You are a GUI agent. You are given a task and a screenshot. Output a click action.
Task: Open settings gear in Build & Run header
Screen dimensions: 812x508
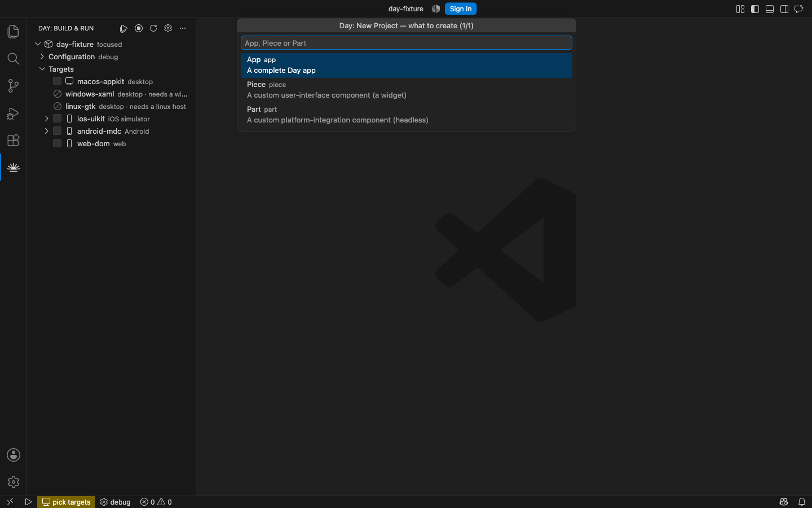coord(168,28)
